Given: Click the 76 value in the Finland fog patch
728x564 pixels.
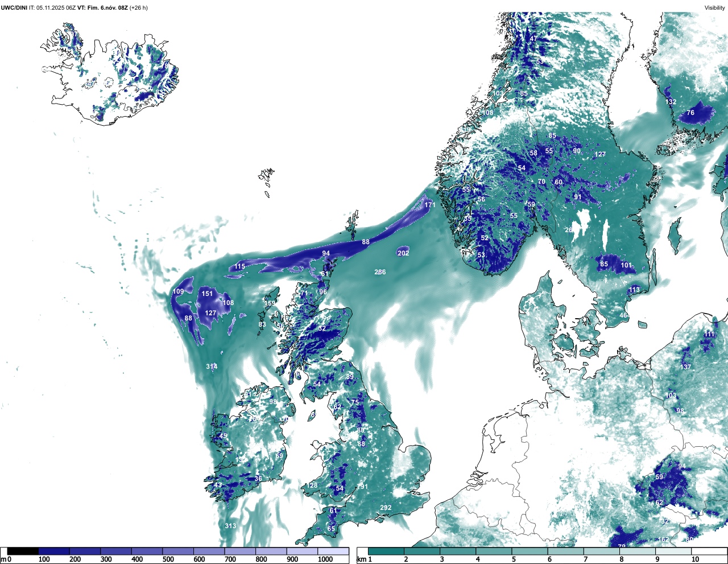Looking at the screenshot, I should [690, 113].
